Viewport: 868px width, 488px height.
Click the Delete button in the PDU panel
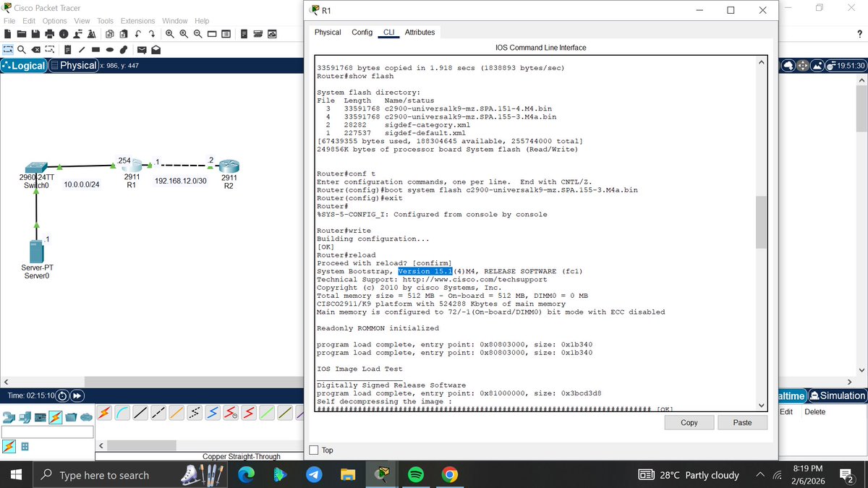(x=814, y=412)
